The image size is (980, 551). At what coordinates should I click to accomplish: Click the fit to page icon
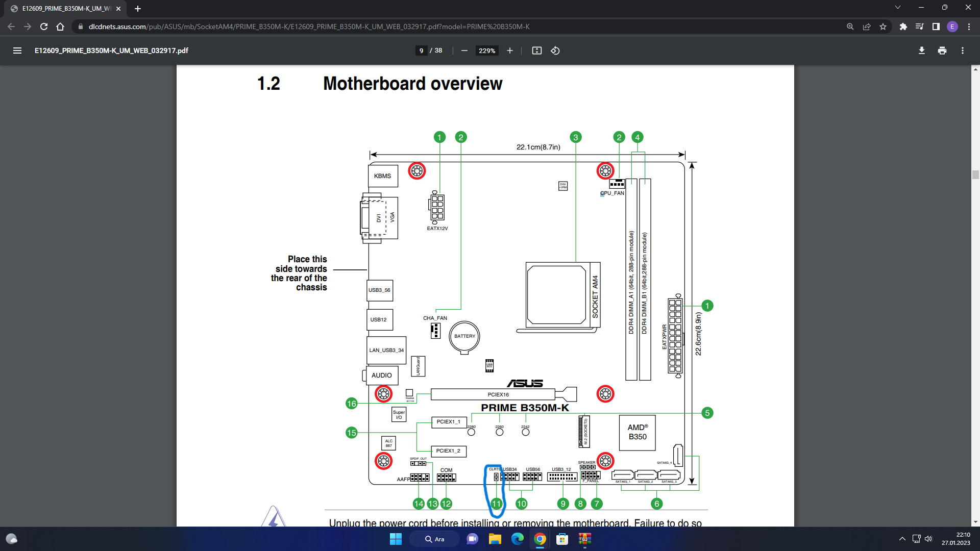point(536,51)
